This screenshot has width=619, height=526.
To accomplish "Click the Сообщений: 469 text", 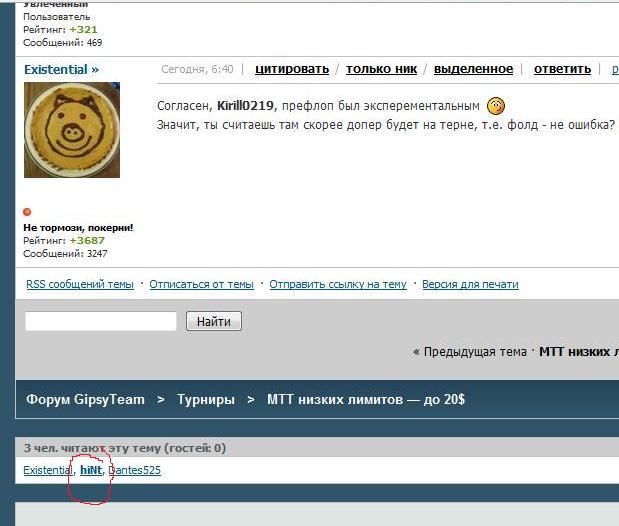I will point(63,43).
